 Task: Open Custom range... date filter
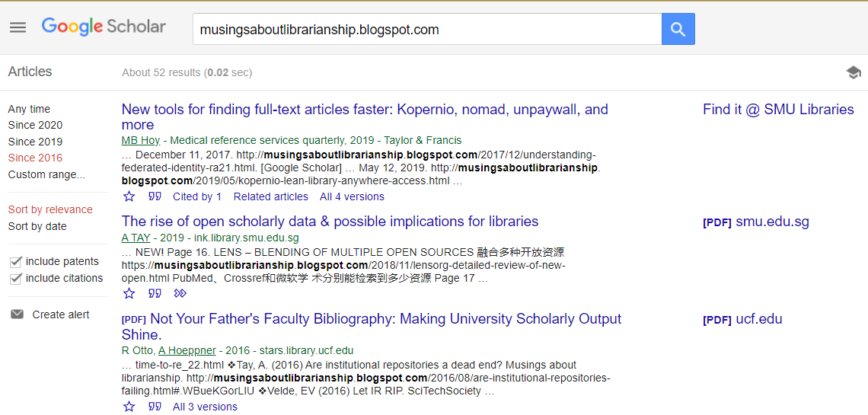click(46, 174)
